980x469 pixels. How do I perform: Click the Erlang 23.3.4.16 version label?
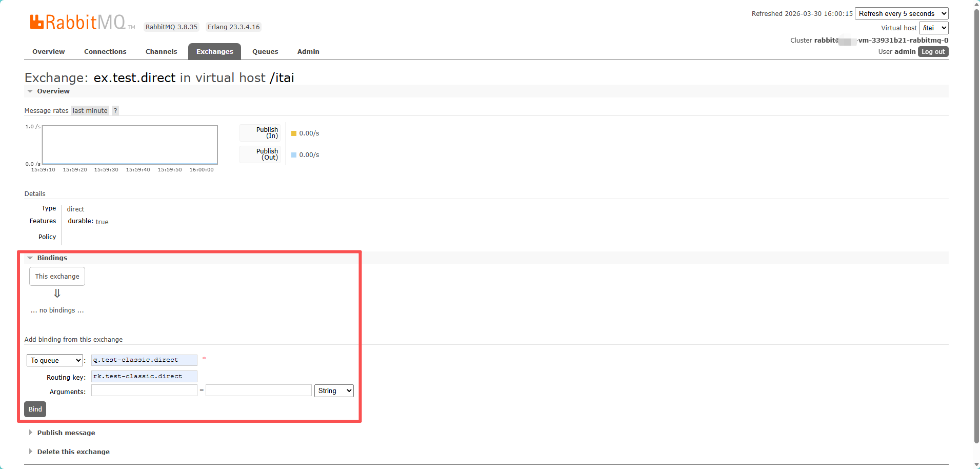pos(233,27)
